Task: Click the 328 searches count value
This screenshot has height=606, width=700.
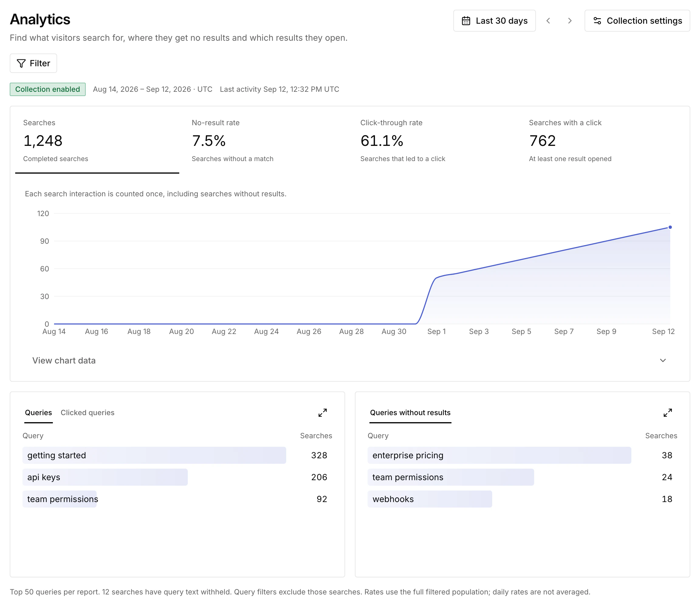Action: point(319,455)
